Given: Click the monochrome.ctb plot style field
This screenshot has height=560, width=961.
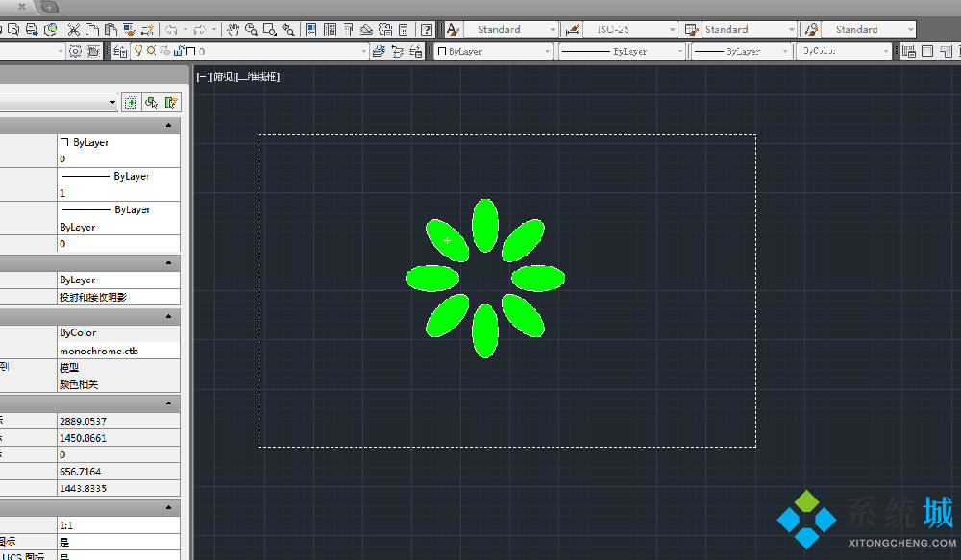Looking at the screenshot, I should [x=117, y=352].
